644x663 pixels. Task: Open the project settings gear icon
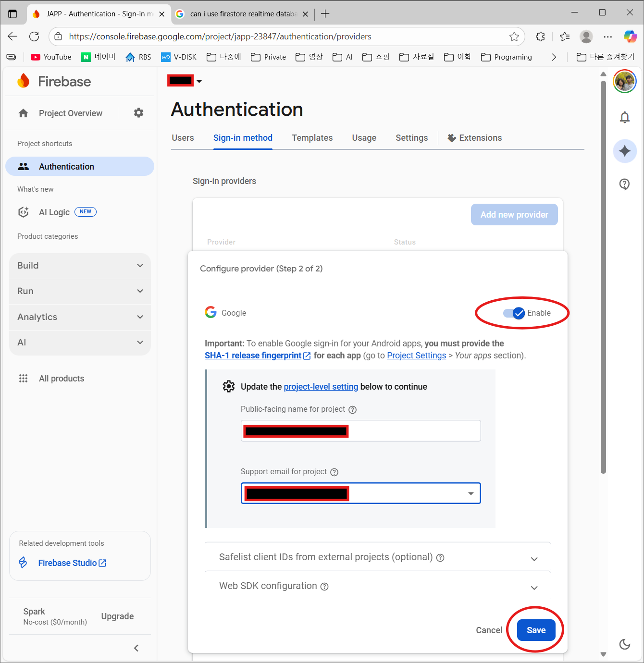pos(138,113)
